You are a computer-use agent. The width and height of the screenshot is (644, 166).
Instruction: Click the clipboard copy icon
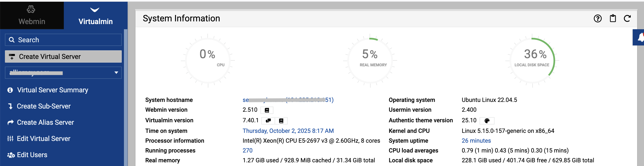(613, 18)
